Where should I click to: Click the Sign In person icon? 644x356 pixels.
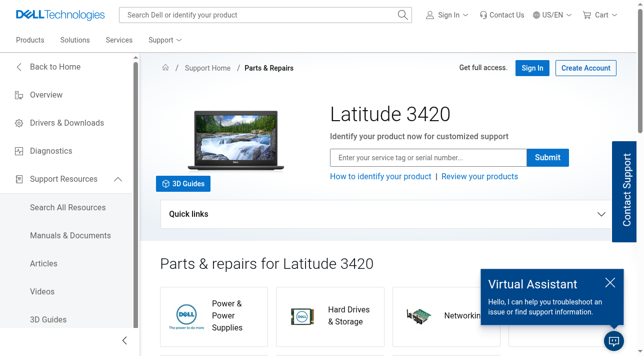coord(430,15)
